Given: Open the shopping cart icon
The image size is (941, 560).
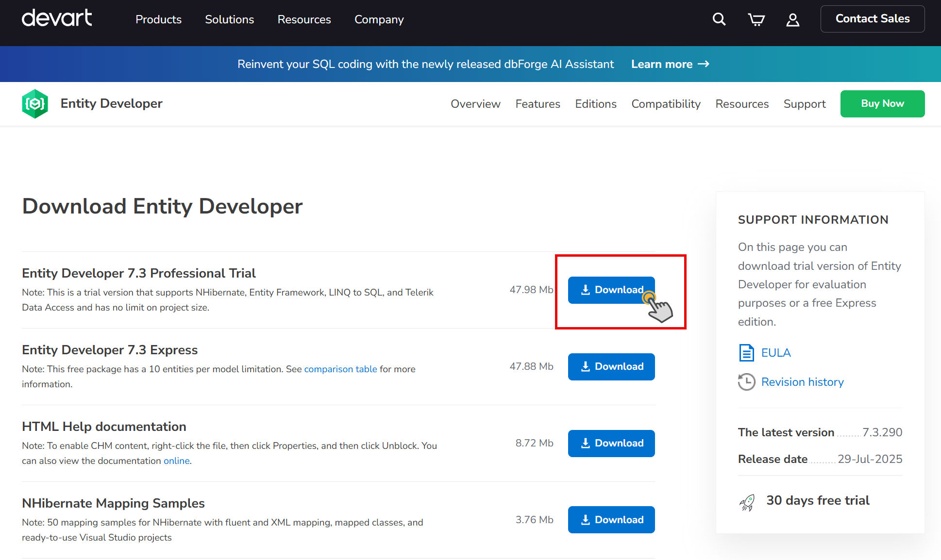Looking at the screenshot, I should (756, 19).
